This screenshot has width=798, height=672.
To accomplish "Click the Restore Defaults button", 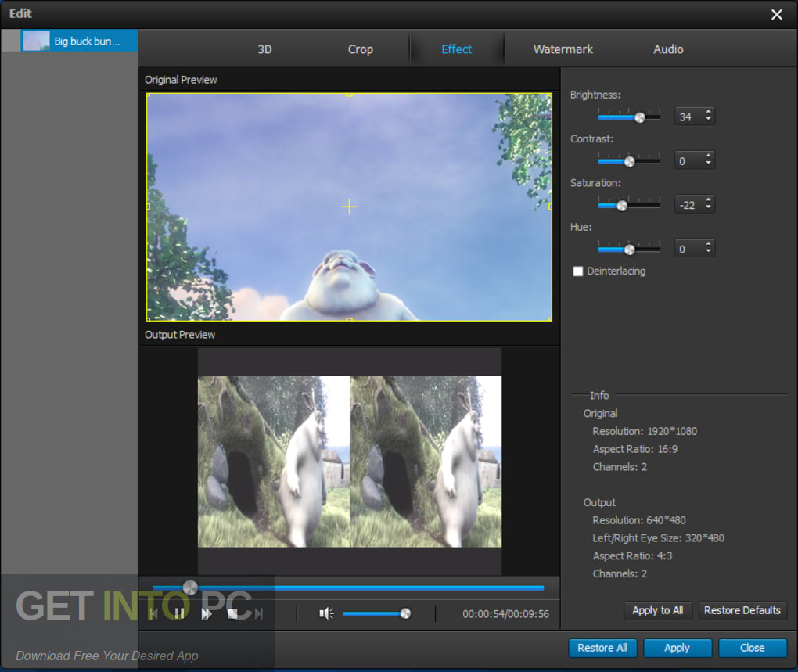I will click(x=742, y=610).
